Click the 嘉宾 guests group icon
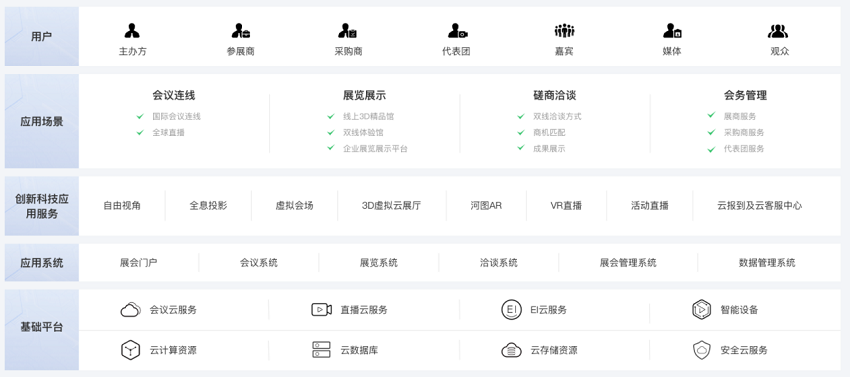850x377 pixels. (564, 31)
